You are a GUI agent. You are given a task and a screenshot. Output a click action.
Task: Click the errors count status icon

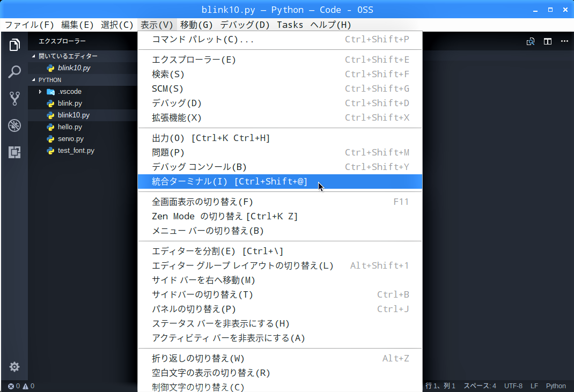click(14, 386)
